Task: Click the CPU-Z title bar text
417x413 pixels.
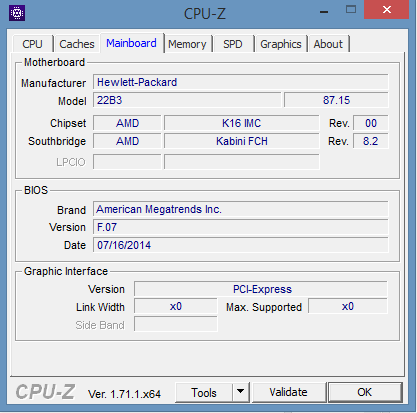Action: coord(205,14)
